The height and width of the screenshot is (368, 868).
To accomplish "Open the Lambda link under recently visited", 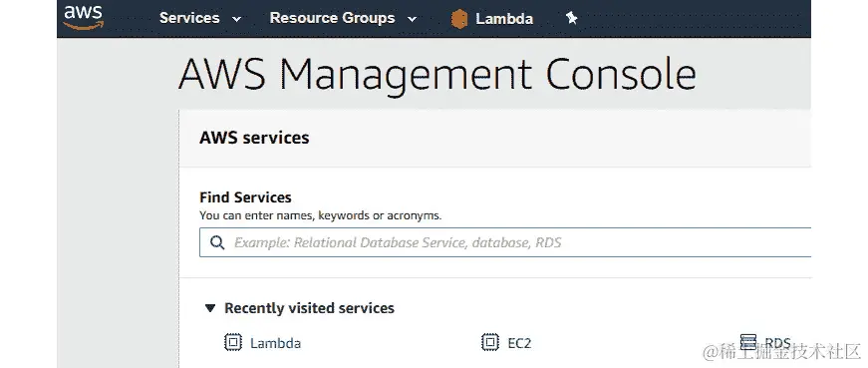I will click(x=276, y=343).
